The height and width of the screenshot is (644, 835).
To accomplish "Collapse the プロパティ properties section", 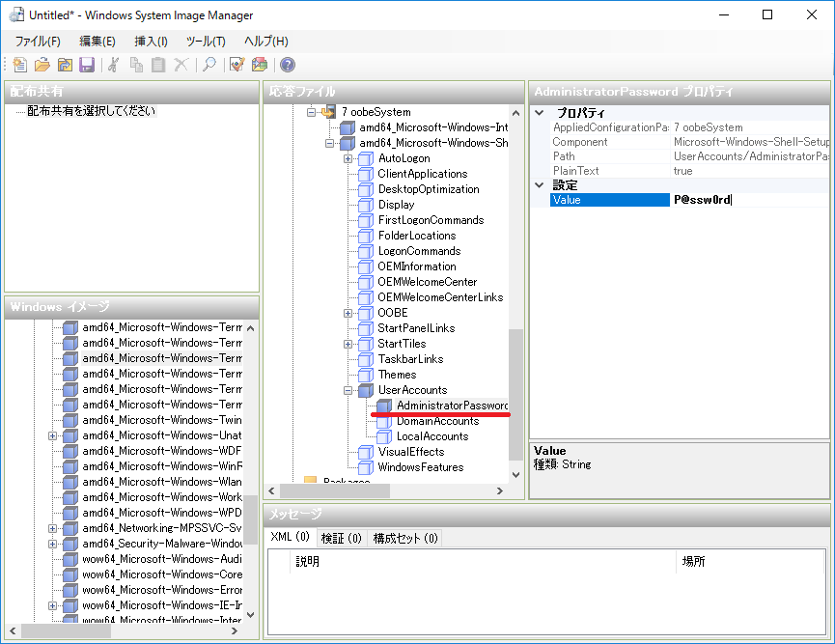I will (540, 112).
